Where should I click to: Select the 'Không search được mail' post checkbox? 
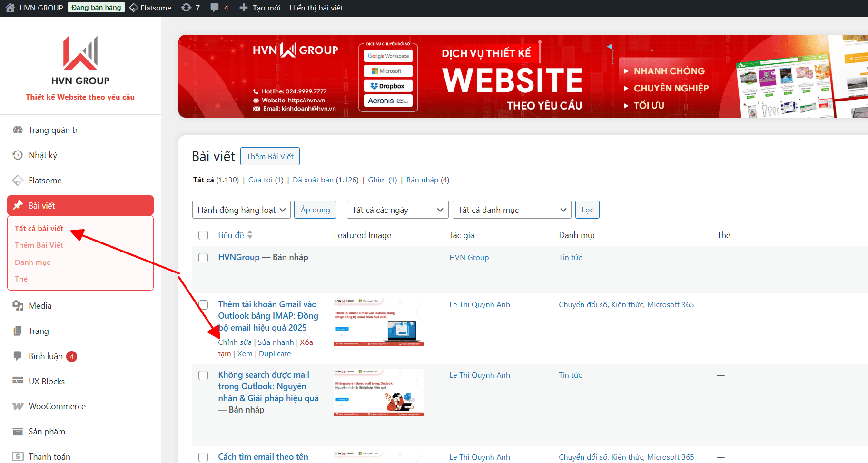point(203,375)
